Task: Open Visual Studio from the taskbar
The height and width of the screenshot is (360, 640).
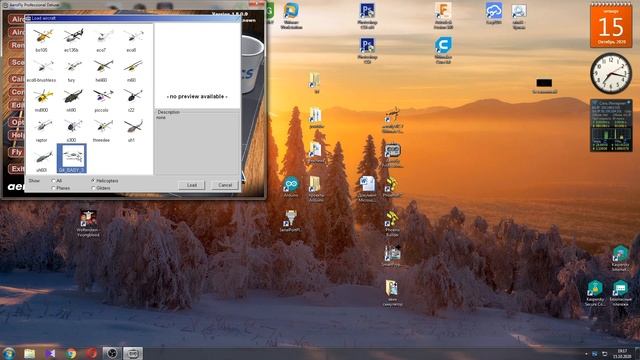Action: point(50,353)
